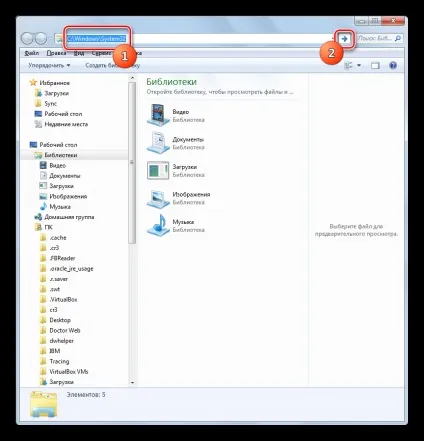Select the .FBReader folder in tree
Screen dimensions: 424x441
[62, 258]
